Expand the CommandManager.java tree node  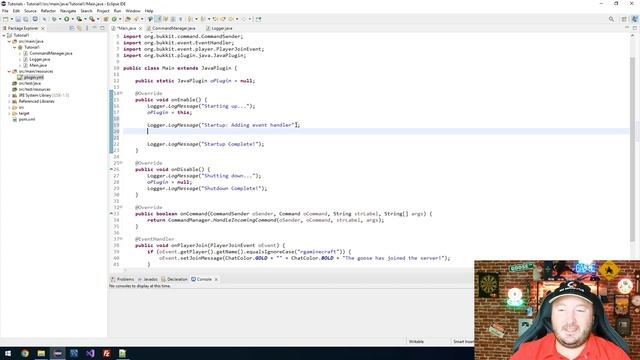tap(20, 53)
